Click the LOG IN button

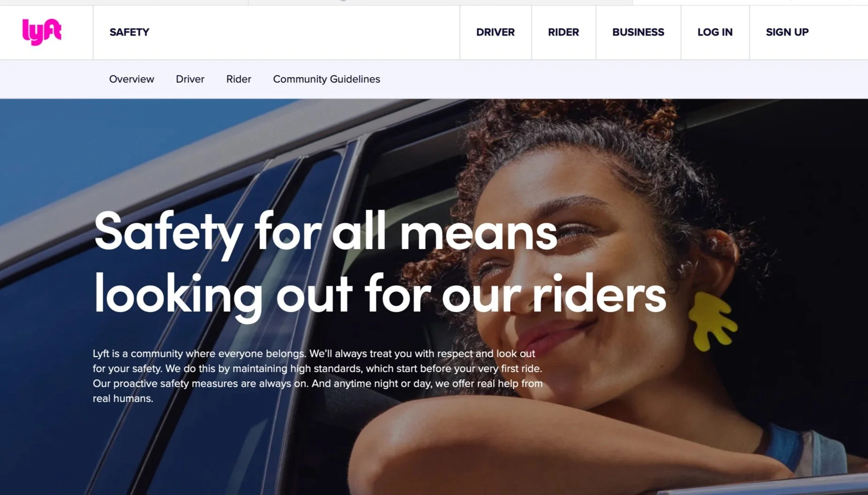click(x=715, y=32)
